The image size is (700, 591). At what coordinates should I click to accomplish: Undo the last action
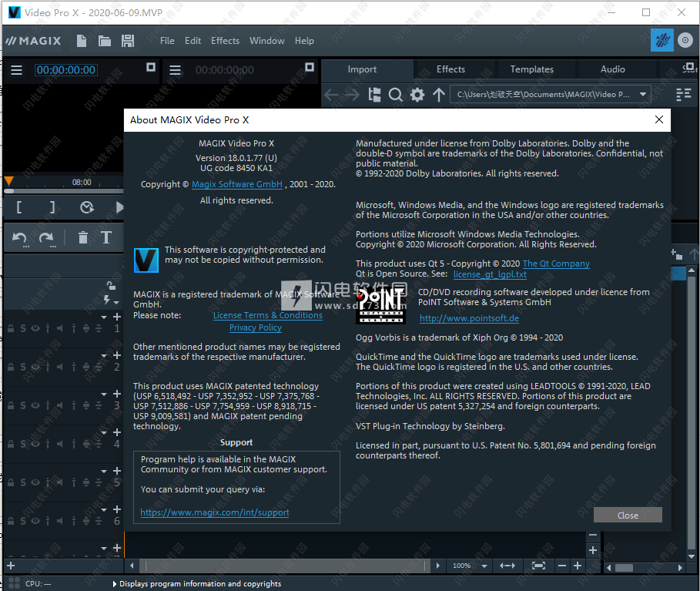click(x=20, y=239)
